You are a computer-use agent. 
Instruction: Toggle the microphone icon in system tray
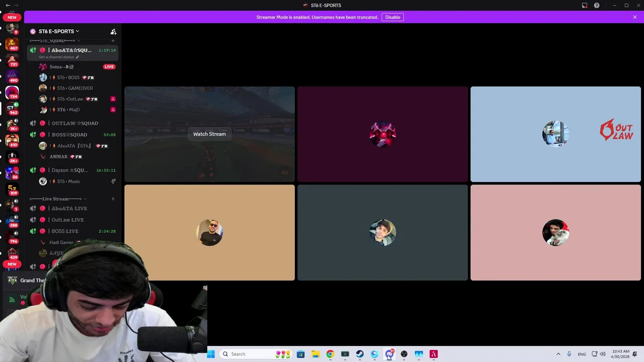569,354
